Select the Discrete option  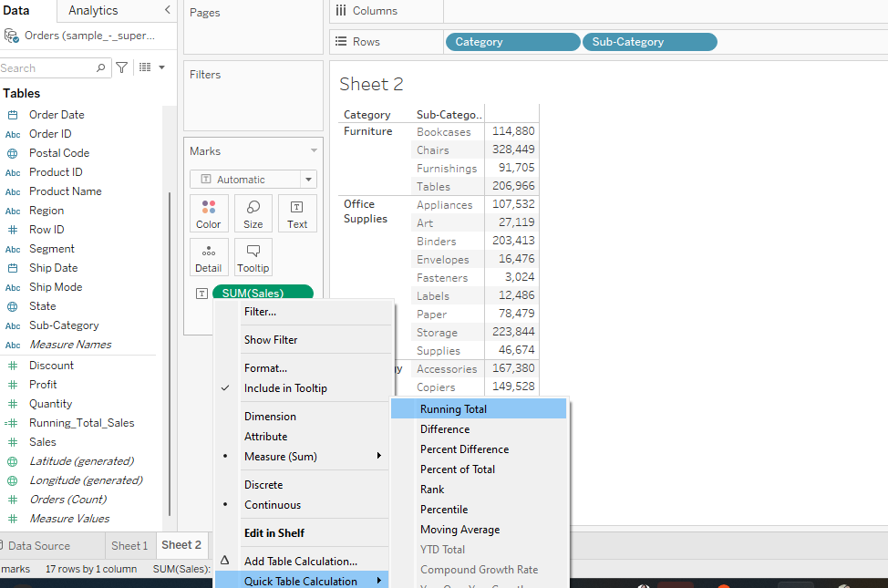(263, 484)
